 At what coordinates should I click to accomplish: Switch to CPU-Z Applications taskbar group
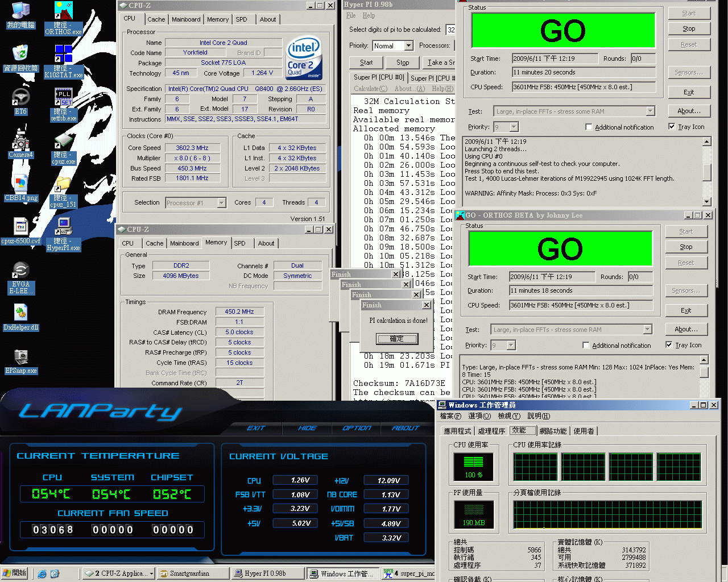pyautogui.click(x=118, y=573)
